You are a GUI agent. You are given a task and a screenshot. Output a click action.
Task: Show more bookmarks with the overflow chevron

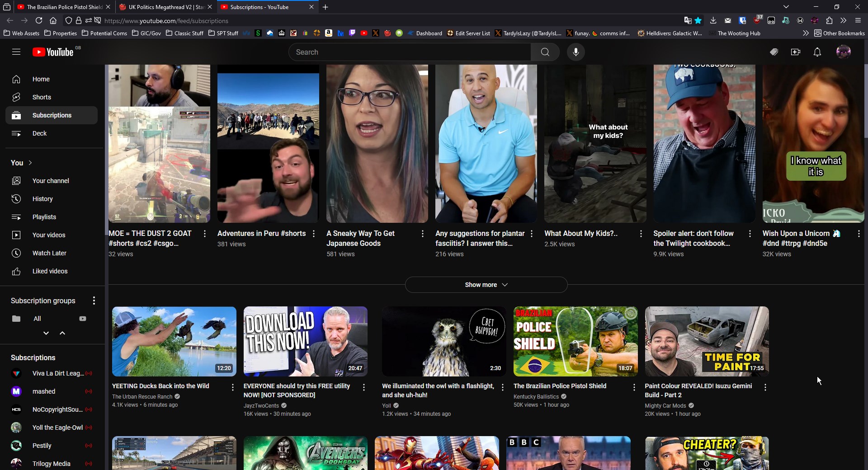(x=806, y=33)
